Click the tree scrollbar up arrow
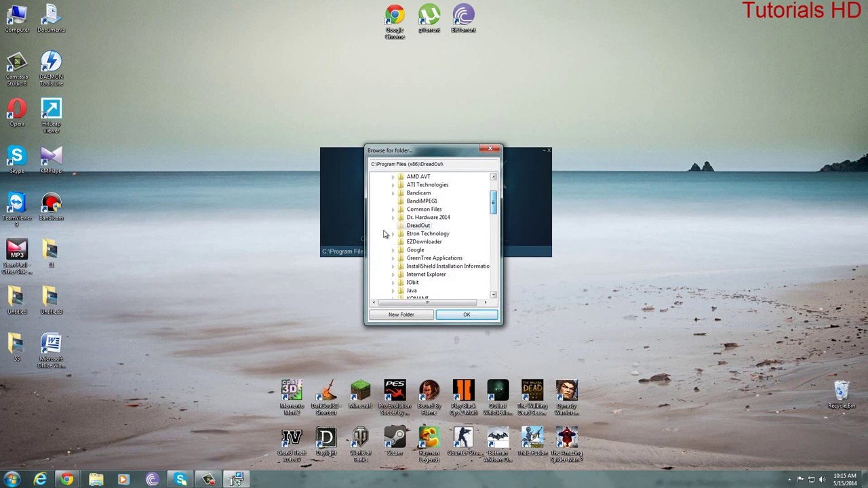 point(494,177)
